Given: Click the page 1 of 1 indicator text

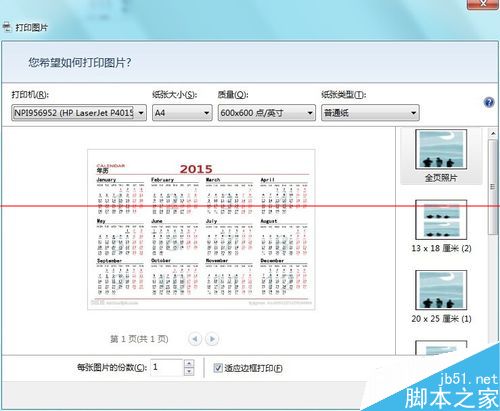Looking at the screenshot, I should pyautogui.click(x=139, y=339).
